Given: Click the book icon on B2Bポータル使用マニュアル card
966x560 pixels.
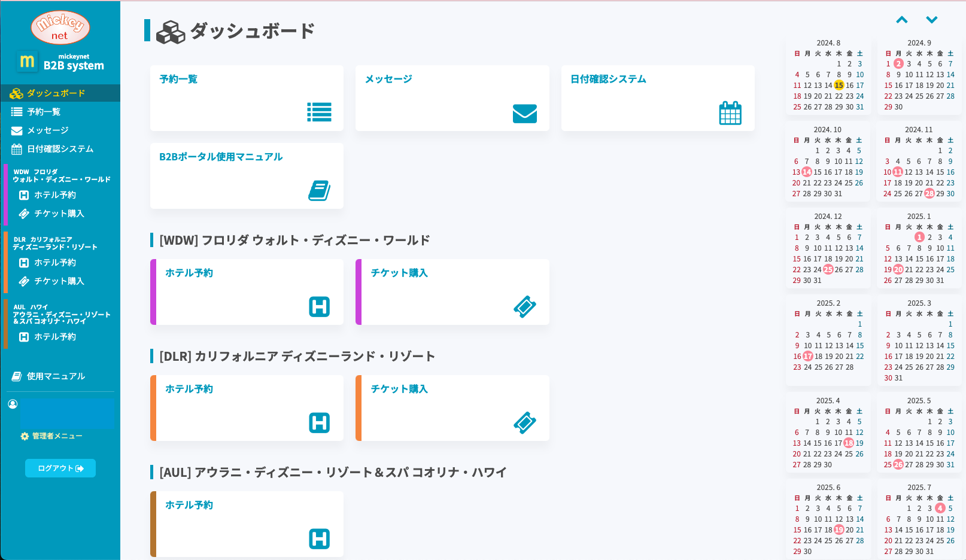Looking at the screenshot, I should [x=319, y=191].
